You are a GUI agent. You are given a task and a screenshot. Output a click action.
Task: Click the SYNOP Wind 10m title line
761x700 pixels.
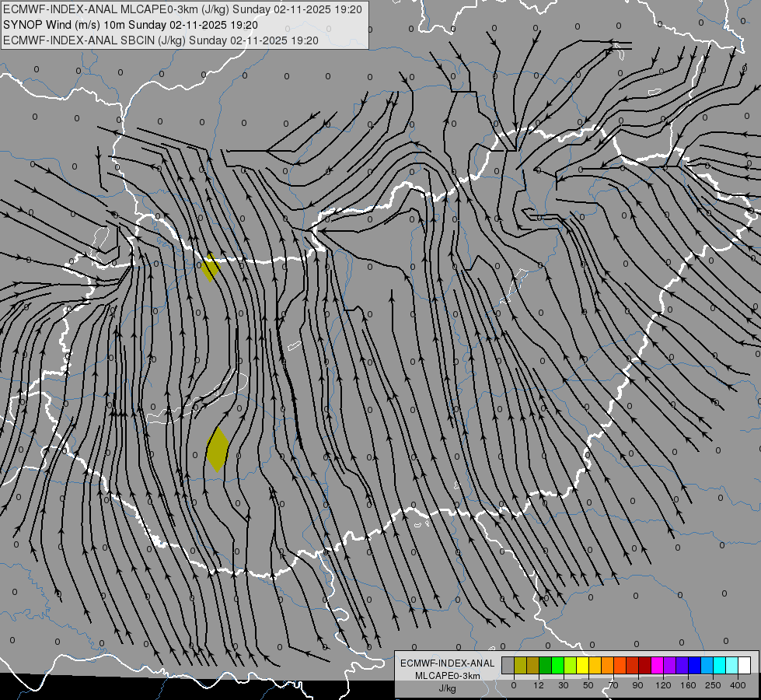[130, 25]
